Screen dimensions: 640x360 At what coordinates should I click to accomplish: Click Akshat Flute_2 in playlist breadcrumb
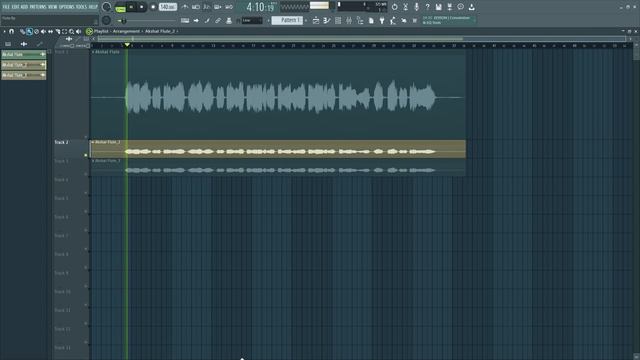pyautogui.click(x=160, y=31)
